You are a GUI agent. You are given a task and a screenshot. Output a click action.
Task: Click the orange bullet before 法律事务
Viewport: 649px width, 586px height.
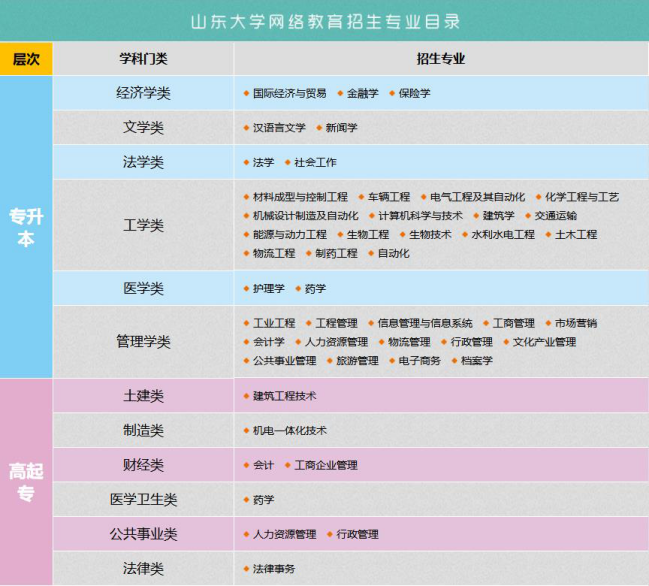click(246, 569)
